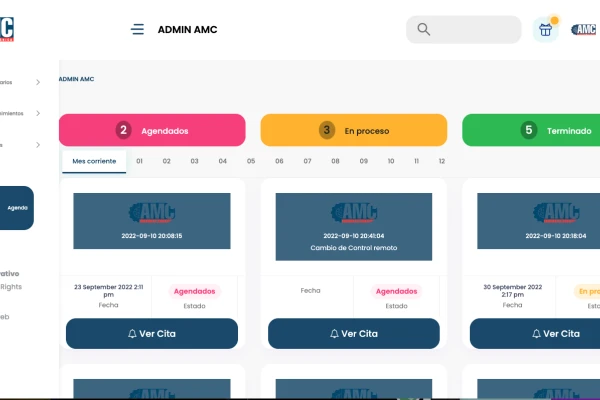Open the hamburger menu icon
This screenshot has height=400, width=600.
point(137,29)
